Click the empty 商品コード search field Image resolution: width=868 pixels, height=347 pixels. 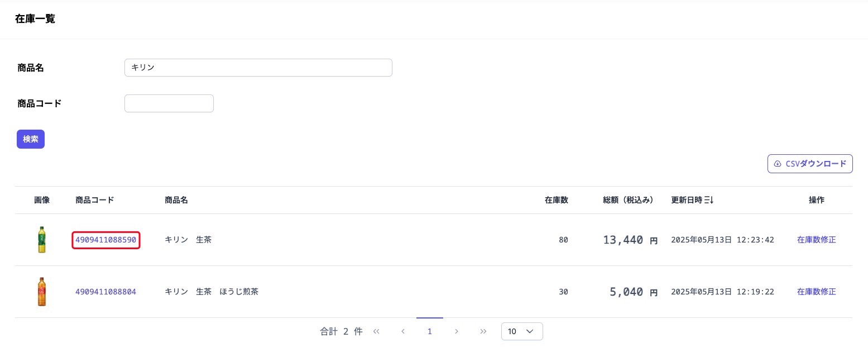tap(169, 103)
